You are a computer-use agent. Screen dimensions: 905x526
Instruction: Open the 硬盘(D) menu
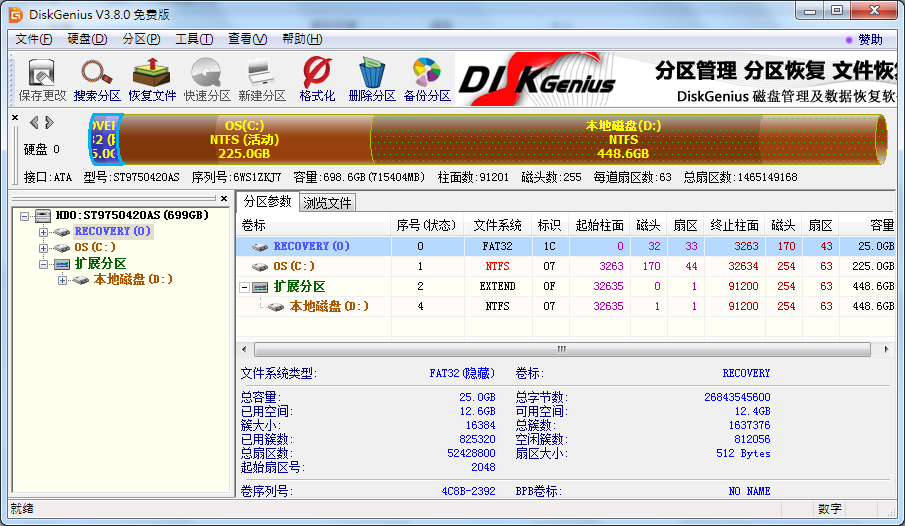[87, 39]
